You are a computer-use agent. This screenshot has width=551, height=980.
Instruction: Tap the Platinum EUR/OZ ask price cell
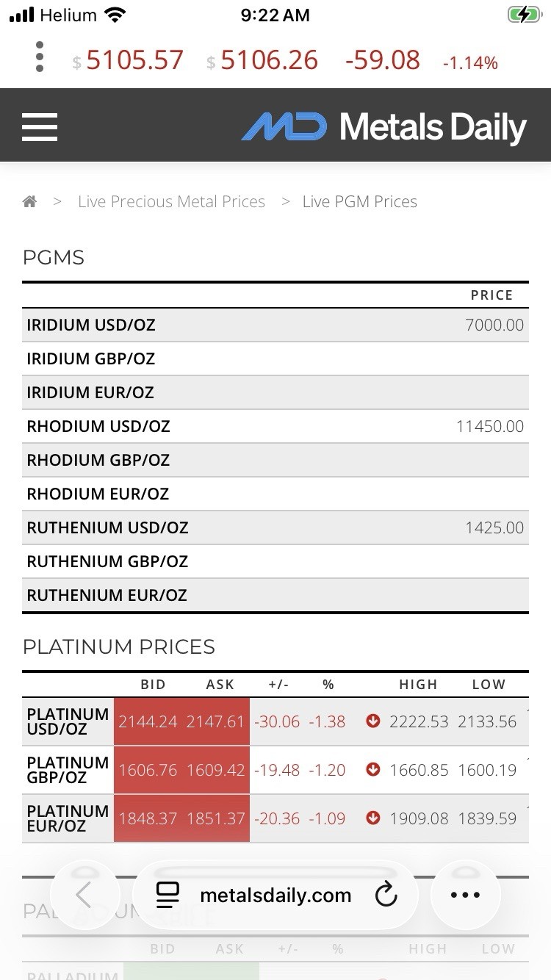tap(215, 818)
